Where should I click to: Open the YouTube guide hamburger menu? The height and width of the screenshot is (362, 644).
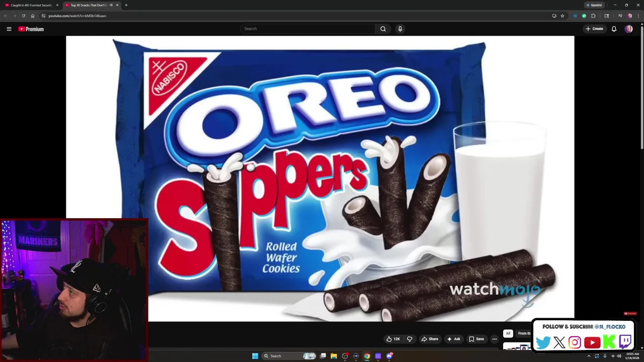click(9, 29)
